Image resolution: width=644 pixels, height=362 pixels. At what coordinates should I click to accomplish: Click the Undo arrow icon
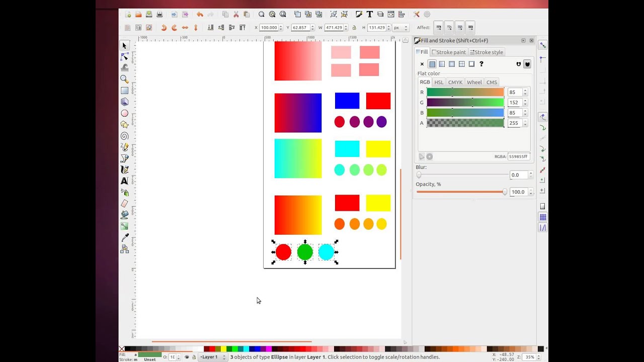(x=200, y=15)
